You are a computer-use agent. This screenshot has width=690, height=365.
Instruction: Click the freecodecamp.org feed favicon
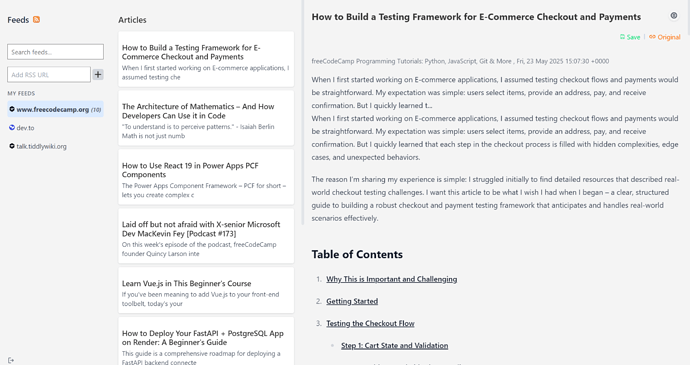click(12, 109)
